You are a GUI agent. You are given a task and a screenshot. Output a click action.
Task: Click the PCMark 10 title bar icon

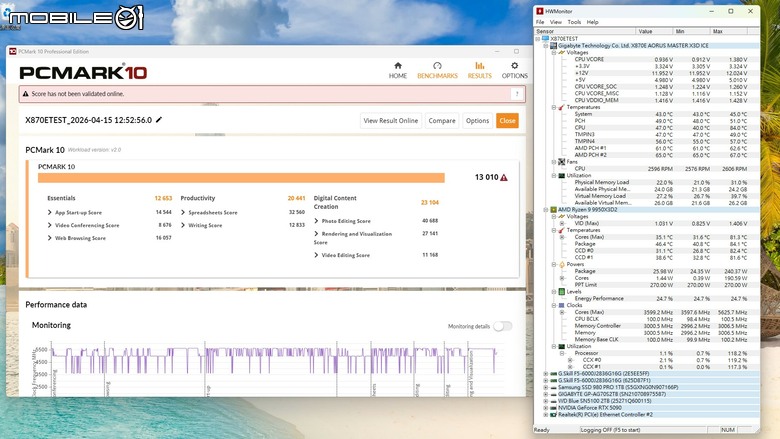(13, 51)
